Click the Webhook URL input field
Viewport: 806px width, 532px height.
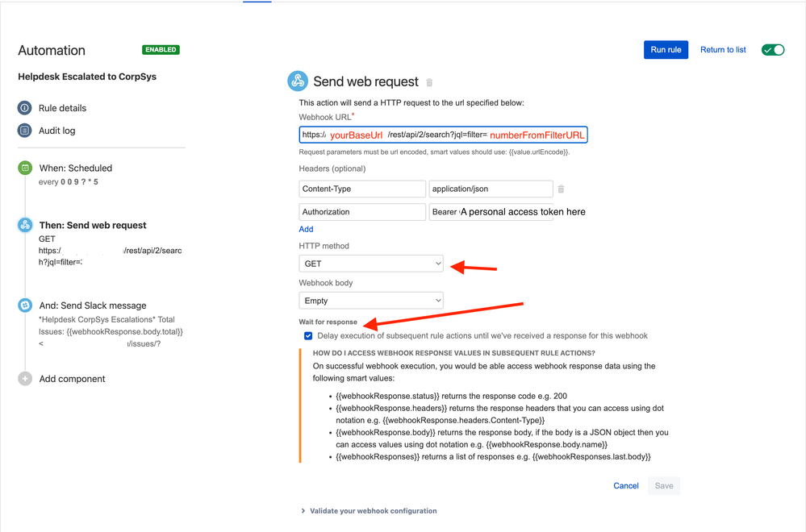point(443,135)
